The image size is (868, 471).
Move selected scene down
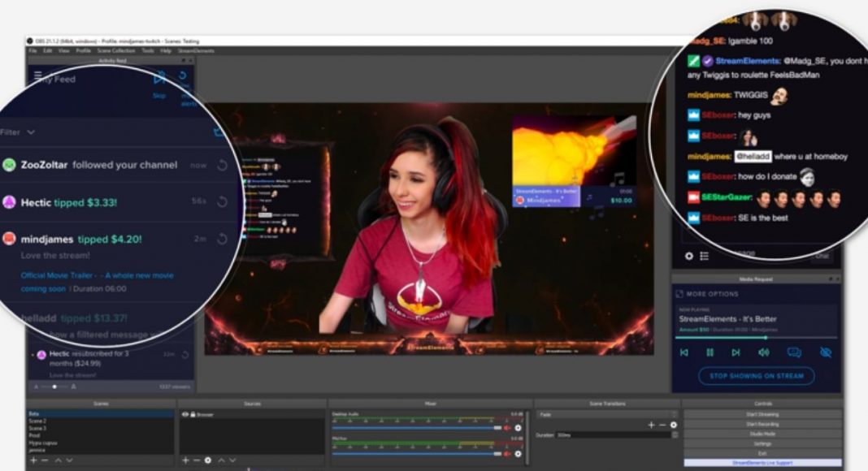click(69, 460)
